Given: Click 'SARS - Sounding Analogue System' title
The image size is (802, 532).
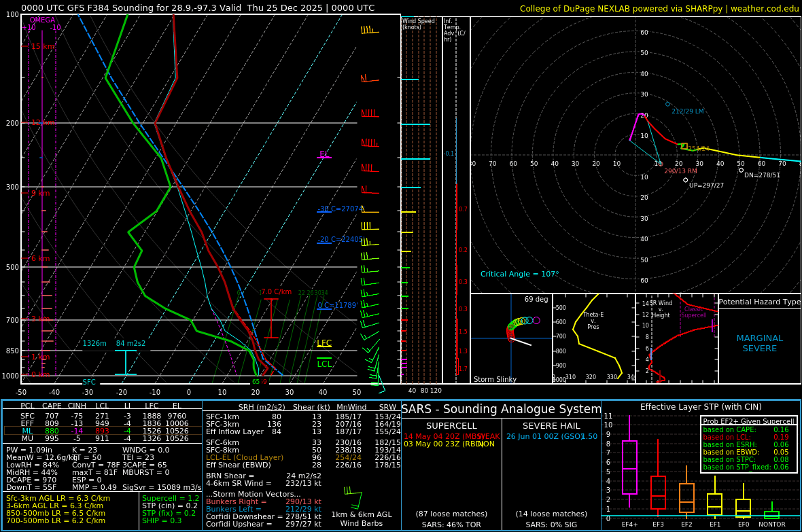Looking at the screenshot, I should pos(502,409).
